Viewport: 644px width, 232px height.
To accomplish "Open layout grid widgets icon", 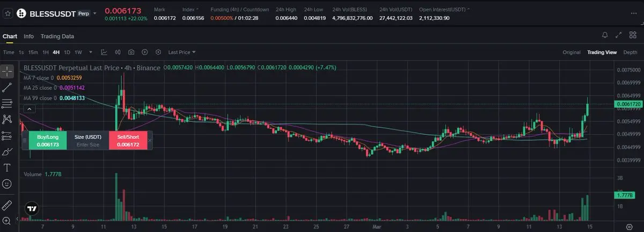I will coord(632,35).
